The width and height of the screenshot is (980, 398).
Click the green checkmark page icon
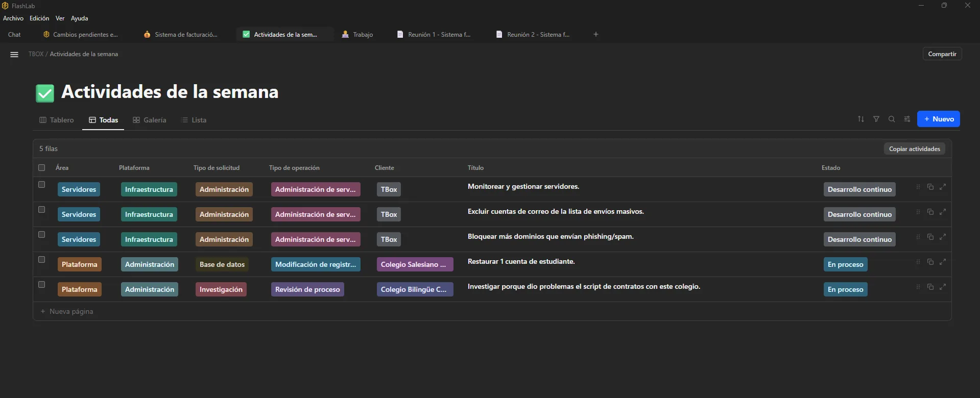click(x=45, y=93)
